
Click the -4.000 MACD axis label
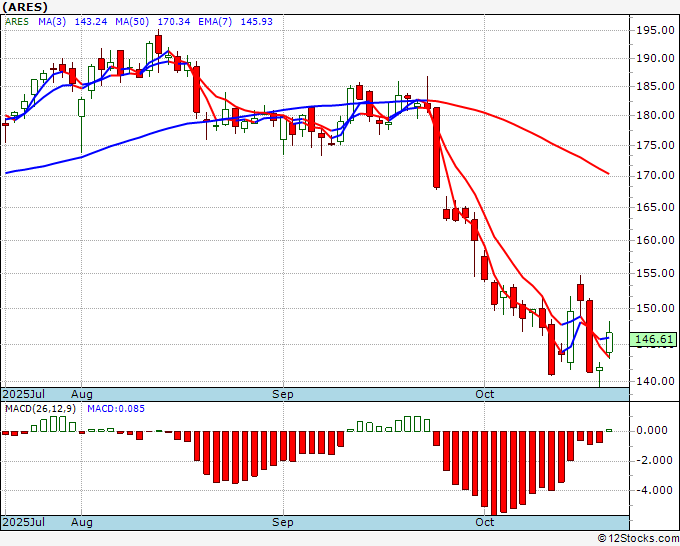coord(655,490)
